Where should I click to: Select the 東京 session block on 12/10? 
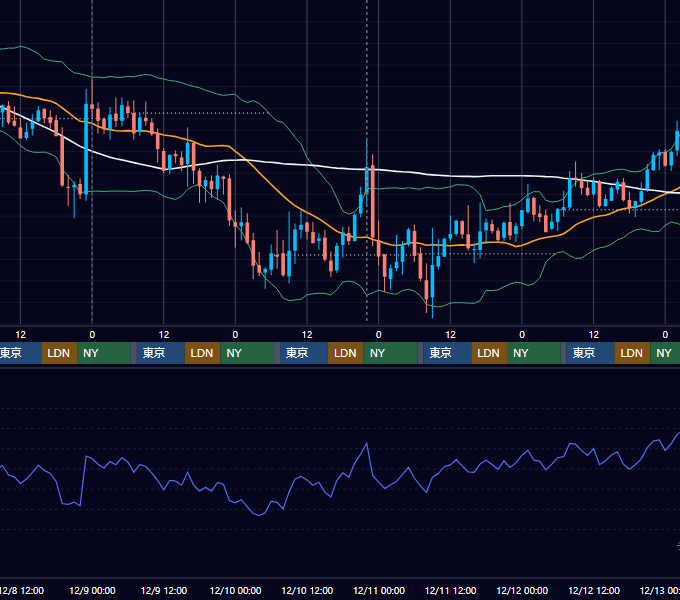click(304, 353)
